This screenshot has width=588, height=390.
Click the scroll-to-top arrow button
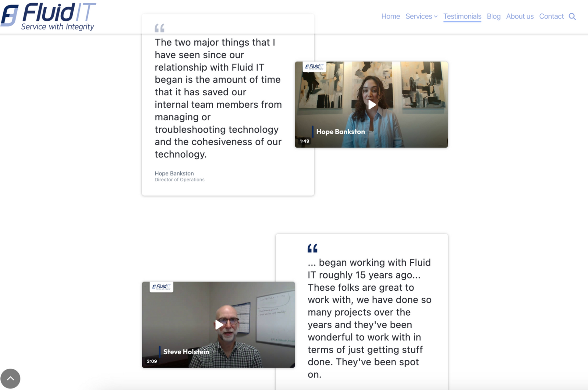pos(11,378)
